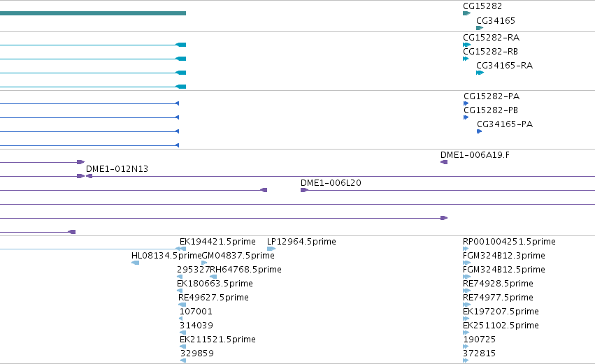Image resolution: width=595 pixels, height=364 pixels.
Task: Select the RE74928.5prime label
Action: coord(498,284)
